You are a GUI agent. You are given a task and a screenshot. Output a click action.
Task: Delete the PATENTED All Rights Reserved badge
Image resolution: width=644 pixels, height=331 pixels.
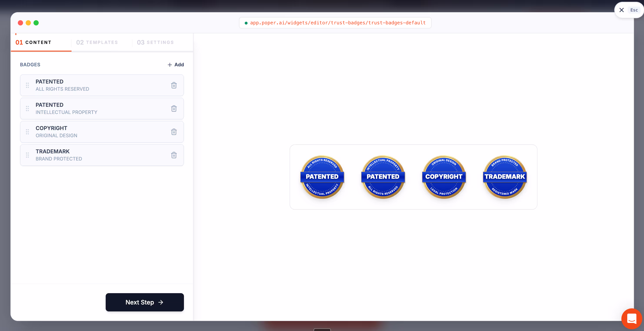174,85
